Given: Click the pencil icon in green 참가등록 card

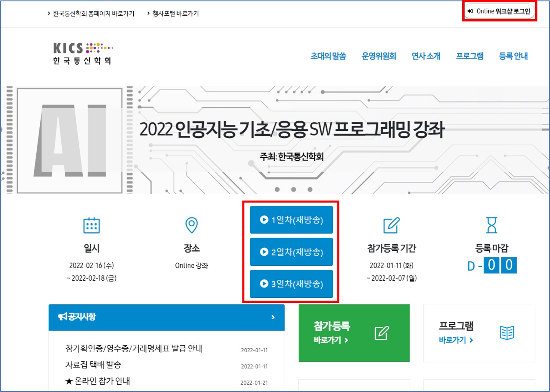Looking at the screenshot, I should (381, 333).
